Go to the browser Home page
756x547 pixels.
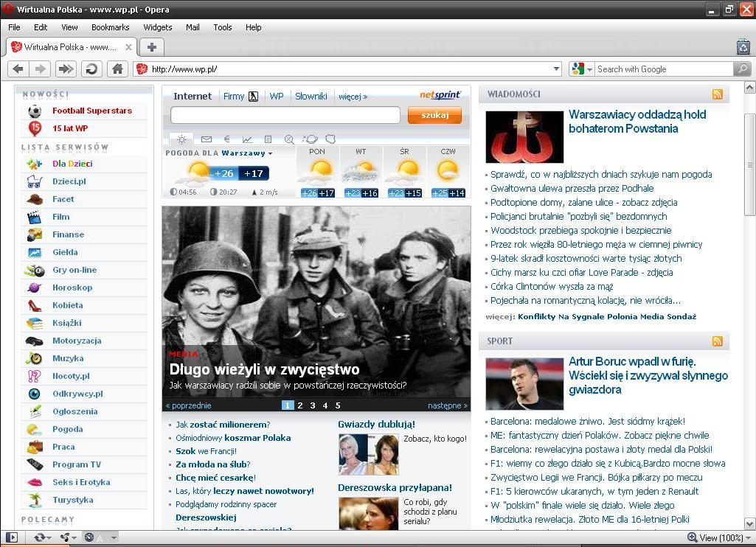117,69
